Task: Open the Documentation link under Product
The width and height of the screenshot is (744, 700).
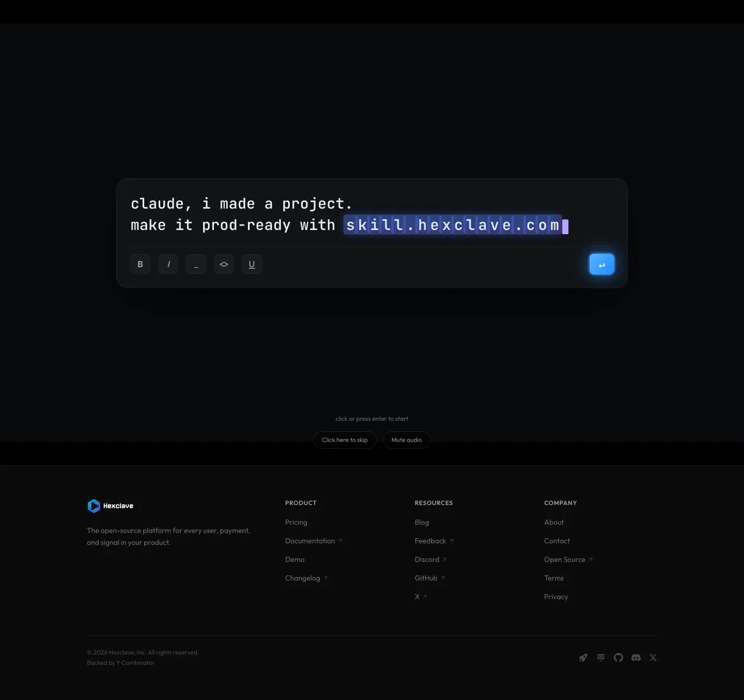Action: pos(314,541)
